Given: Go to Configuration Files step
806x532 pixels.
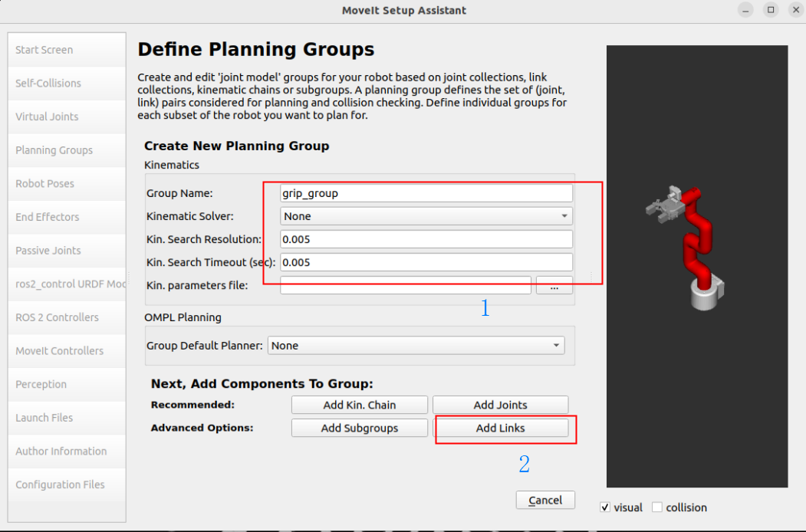Looking at the screenshot, I should point(67,484).
